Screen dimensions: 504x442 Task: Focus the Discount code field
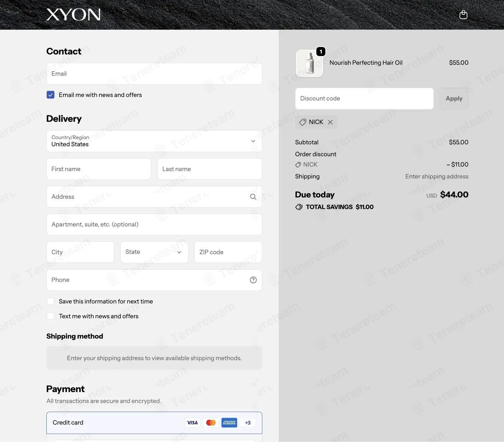pos(364,99)
